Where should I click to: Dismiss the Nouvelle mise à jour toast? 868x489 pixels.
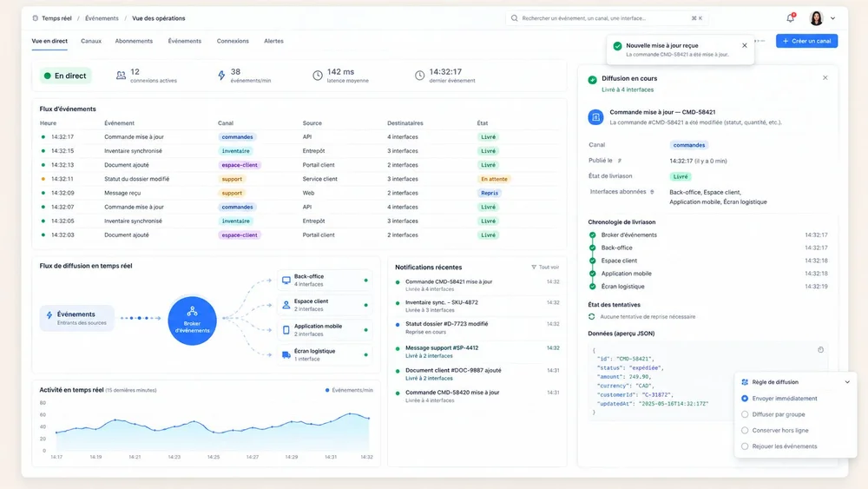pos(745,45)
